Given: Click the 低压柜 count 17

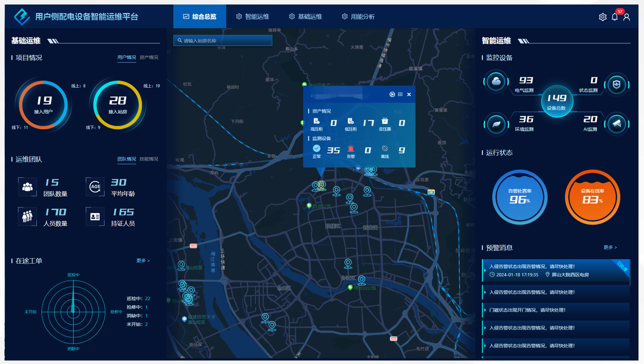Looking at the screenshot, I should (368, 123).
